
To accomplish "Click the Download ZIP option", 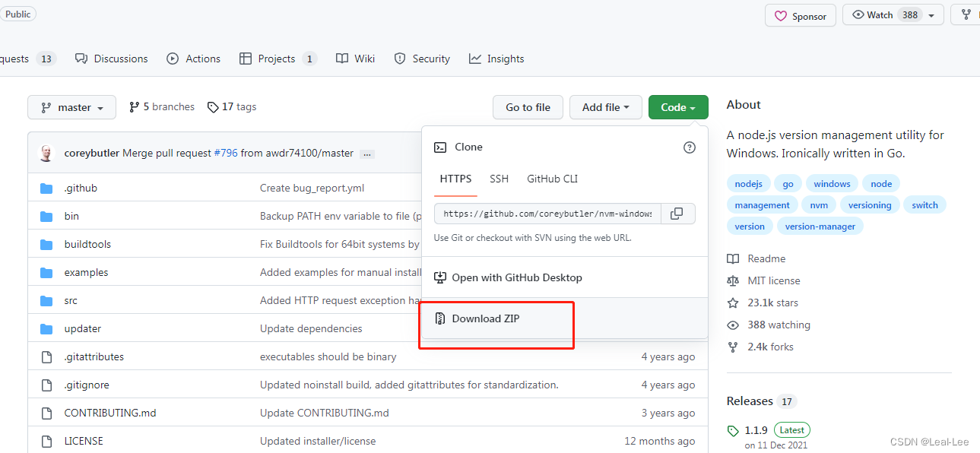I will (486, 318).
